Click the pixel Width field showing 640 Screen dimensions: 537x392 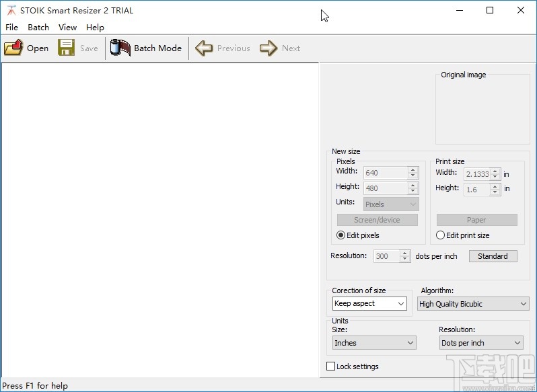(x=386, y=173)
